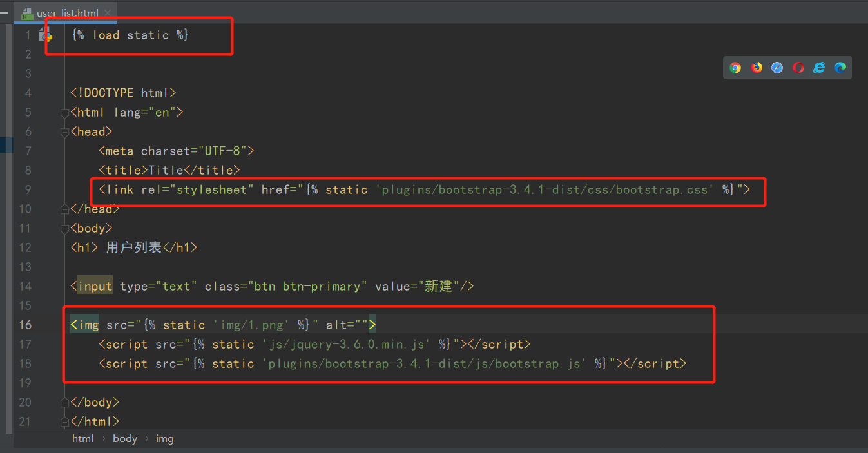Viewport: 868px width, 453px height.
Task: Click line number 9 in the gutter
Action: 28,189
